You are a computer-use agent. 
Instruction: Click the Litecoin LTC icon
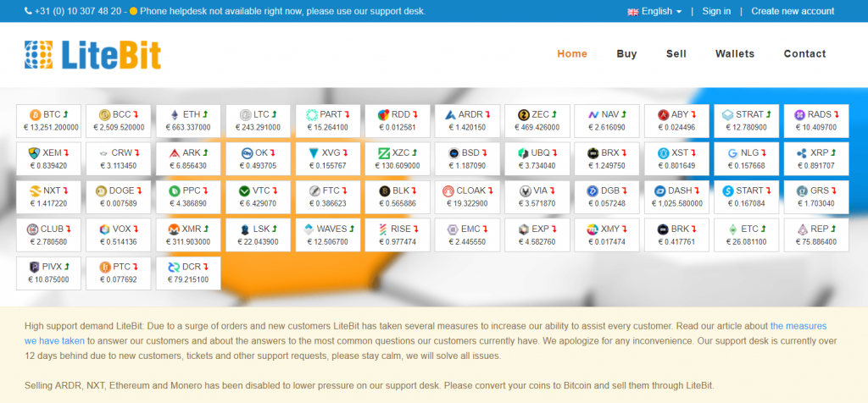click(246, 115)
